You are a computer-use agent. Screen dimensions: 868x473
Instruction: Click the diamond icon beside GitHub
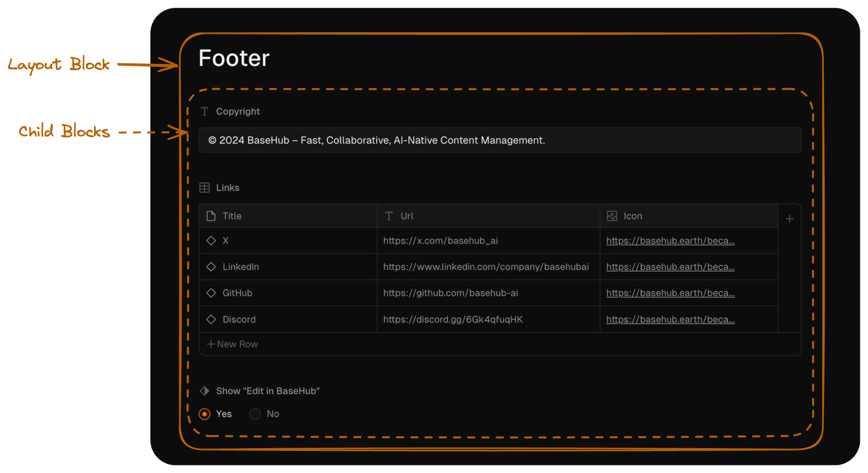pyautogui.click(x=211, y=293)
